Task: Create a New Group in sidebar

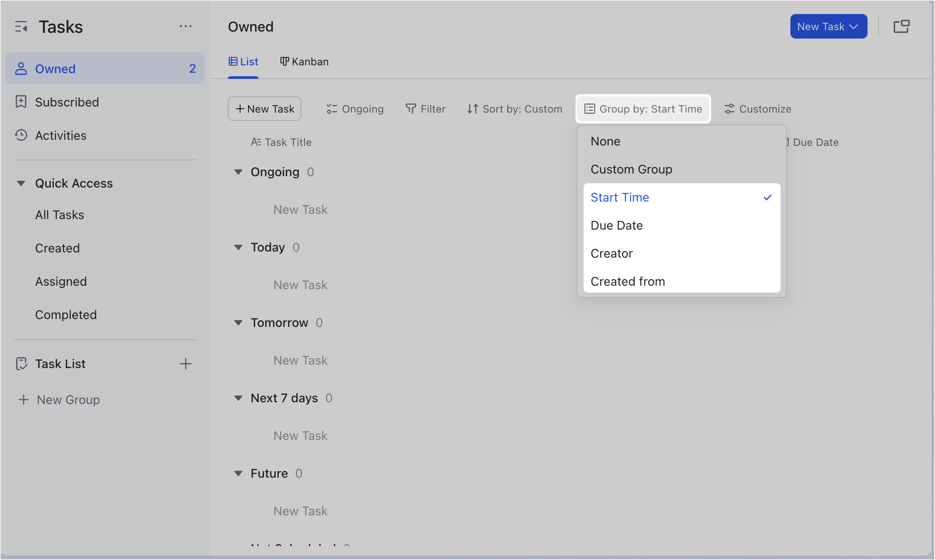Action: coord(59,400)
